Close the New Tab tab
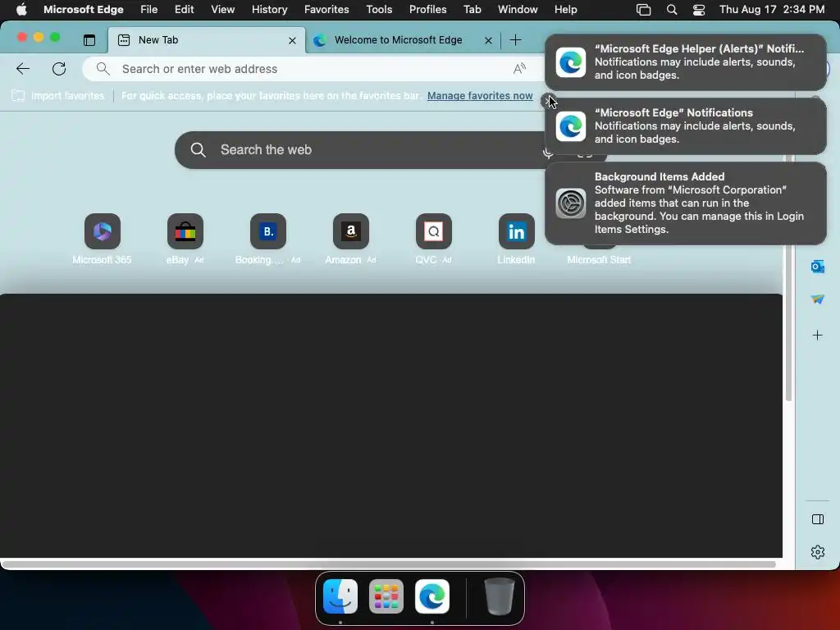Viewport: 840px width, 630px height. coord(292,41)
